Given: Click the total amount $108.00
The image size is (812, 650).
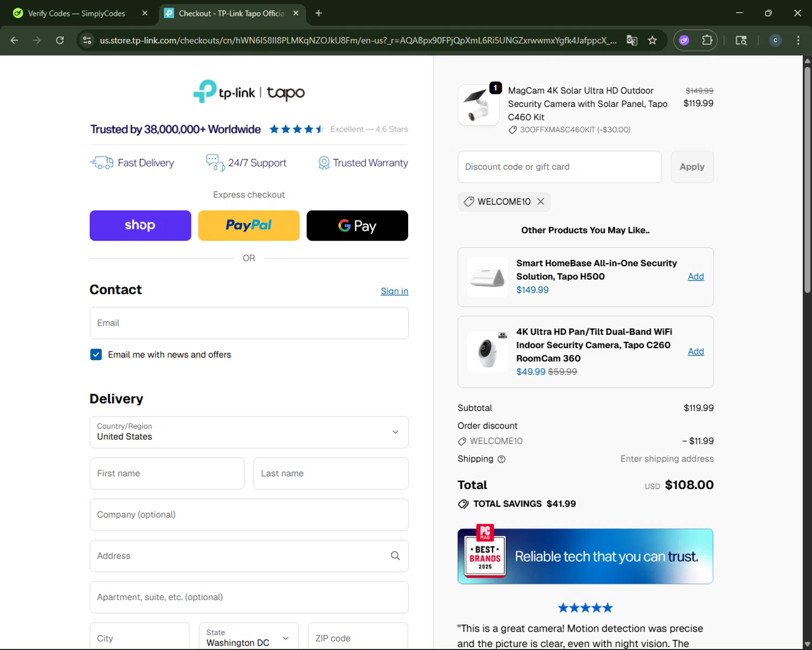Looking at the screenshot, I should (689, 485).
